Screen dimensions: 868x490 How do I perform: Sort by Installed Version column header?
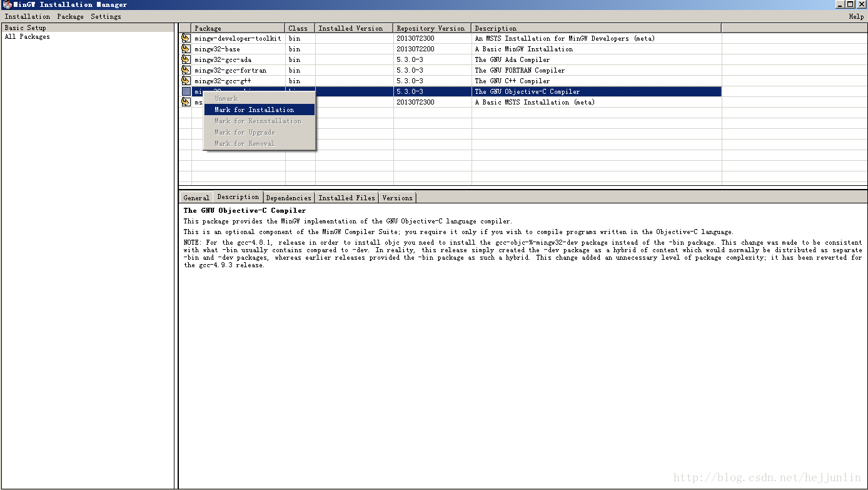[354, 28]
